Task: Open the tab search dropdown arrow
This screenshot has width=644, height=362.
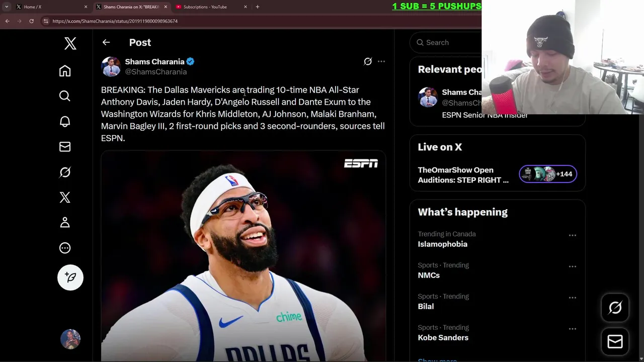Action: [x=7, y=7]
